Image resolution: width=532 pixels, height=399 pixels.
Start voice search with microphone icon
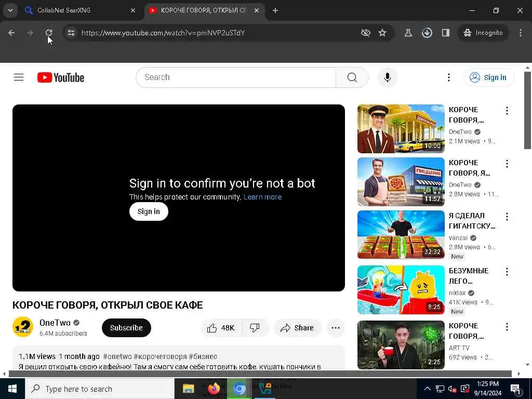[x=388, y=77]
